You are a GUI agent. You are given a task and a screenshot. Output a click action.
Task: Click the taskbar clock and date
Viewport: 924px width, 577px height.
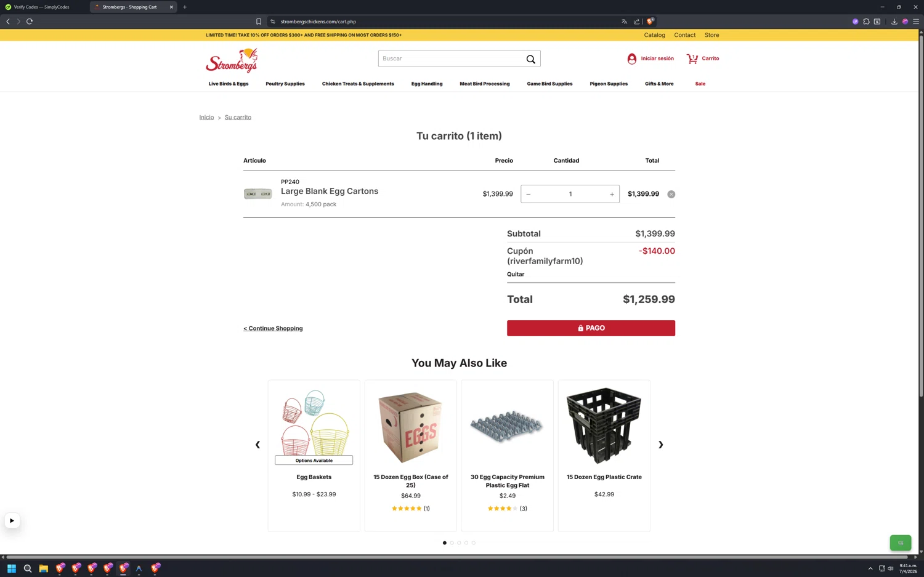point(908,568)
